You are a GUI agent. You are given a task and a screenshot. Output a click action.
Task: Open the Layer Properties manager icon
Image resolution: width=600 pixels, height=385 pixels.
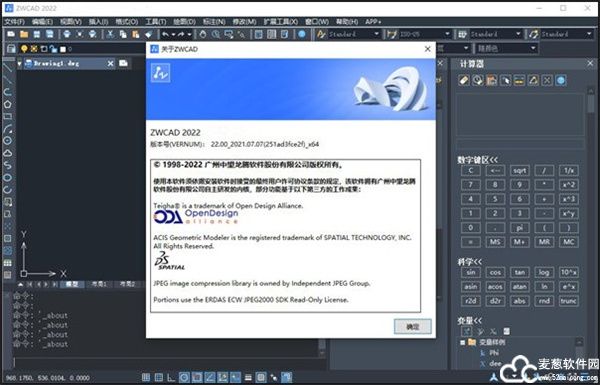(11, 49)
